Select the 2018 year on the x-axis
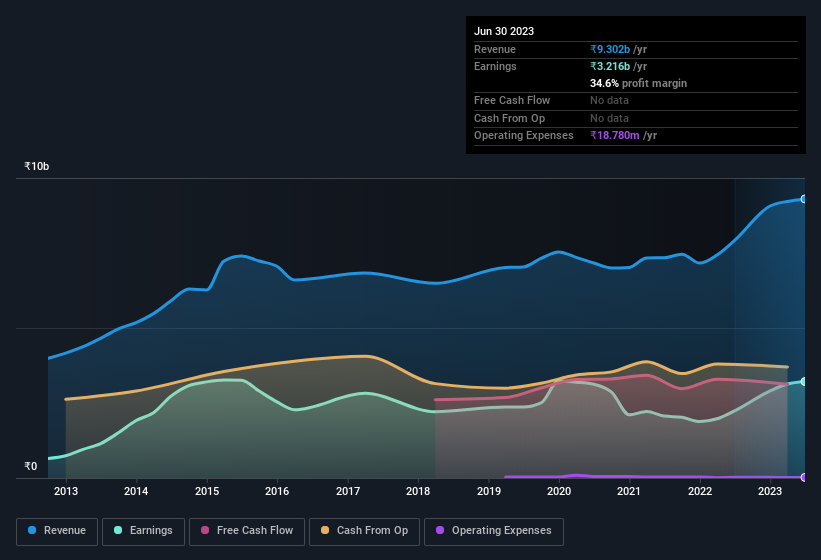The width and height of the screenshot is (821, 560). click(x=418, y=491)
